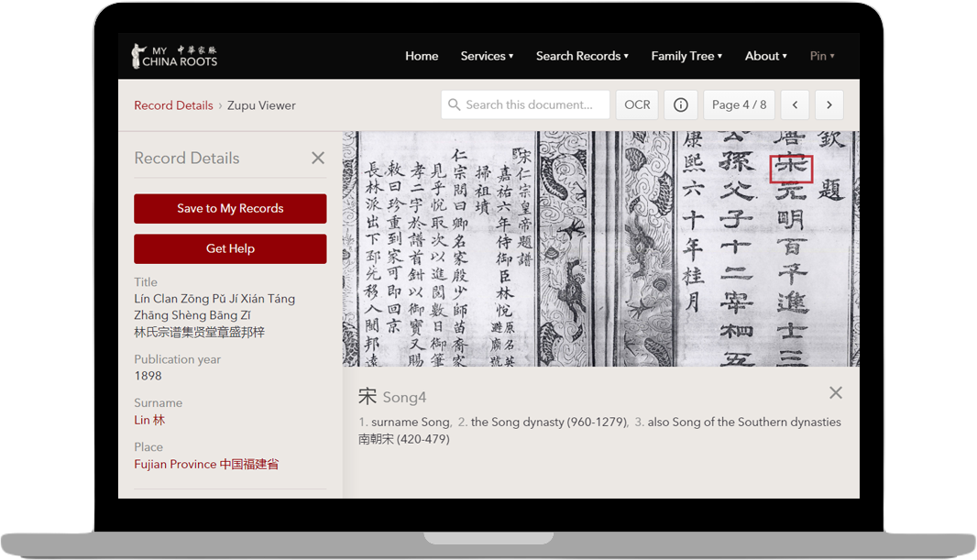This screenshot has height=560, width=977.
Task: Expand the Search Records dropdown
Action: 582,56
